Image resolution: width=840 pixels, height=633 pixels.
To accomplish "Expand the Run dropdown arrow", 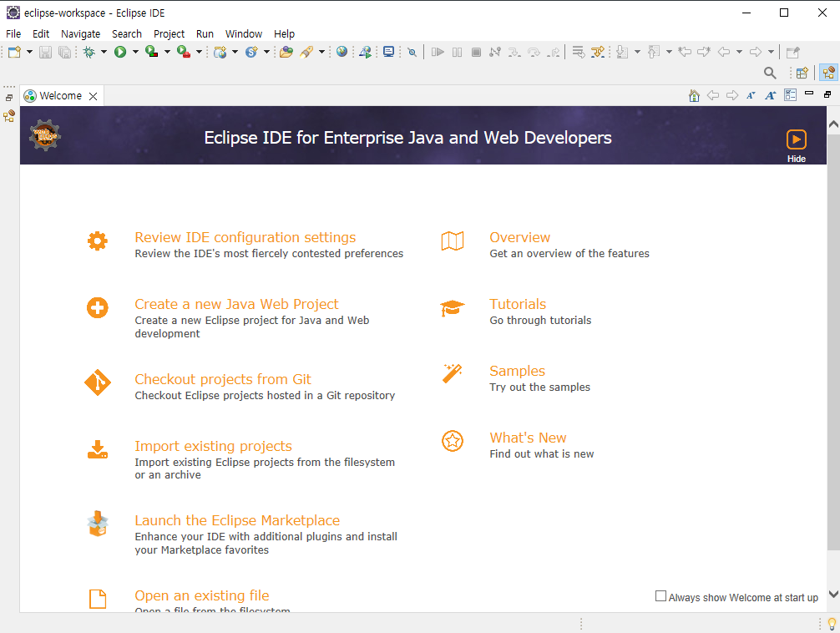I will coord(135,52).
